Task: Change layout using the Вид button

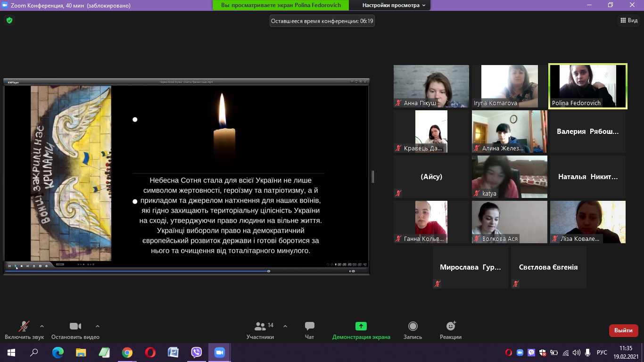Action: [628, 21]
